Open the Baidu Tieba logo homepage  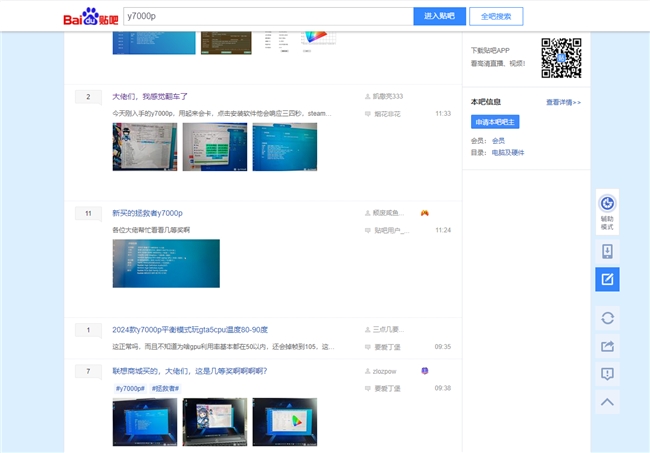click(x=91, y=17)
